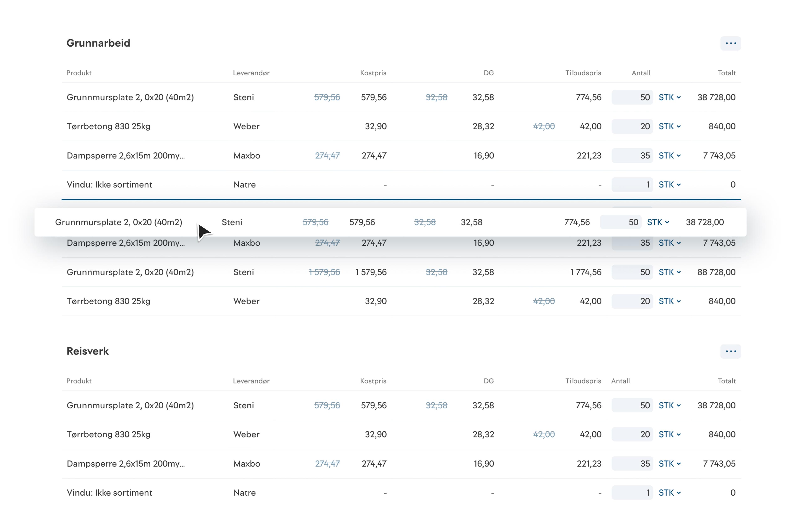Viewport: 799px width, 532px height.
Task: Click struck-through price 42,00 in Reisverk
Action: pyautogui.click(x=544, y=434)
